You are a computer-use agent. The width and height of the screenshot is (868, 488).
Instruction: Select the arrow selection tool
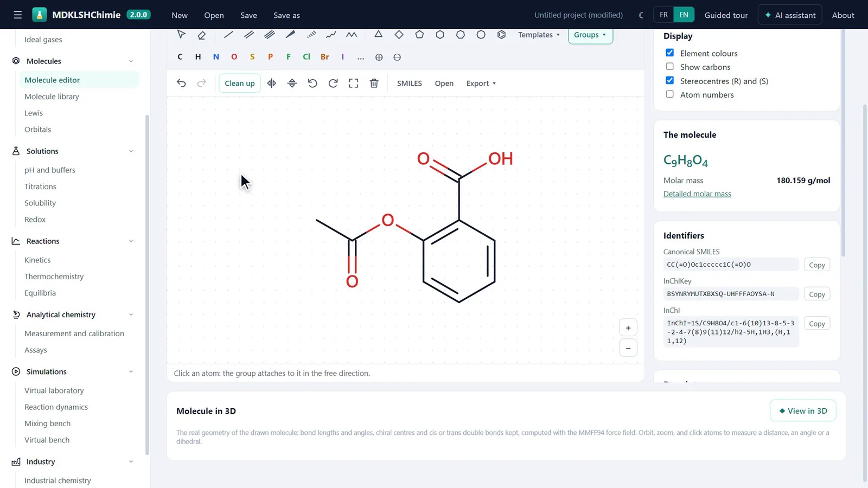pyautogui.click(x=181, y=35)
